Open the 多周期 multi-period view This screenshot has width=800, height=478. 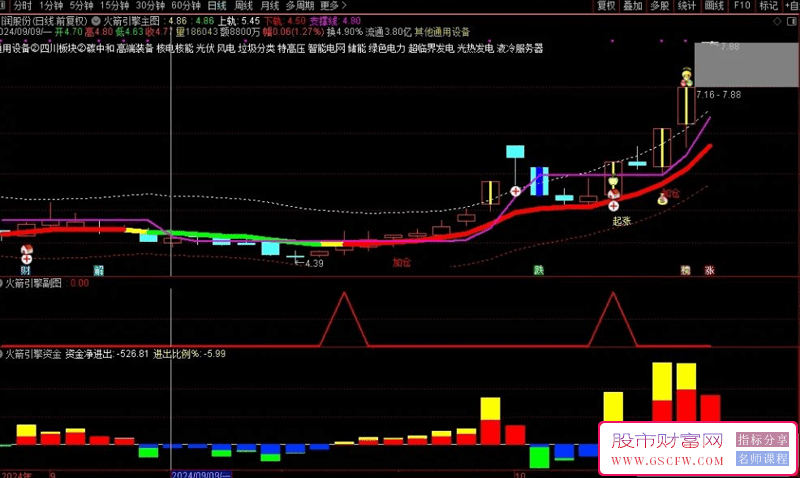point(300,6)
